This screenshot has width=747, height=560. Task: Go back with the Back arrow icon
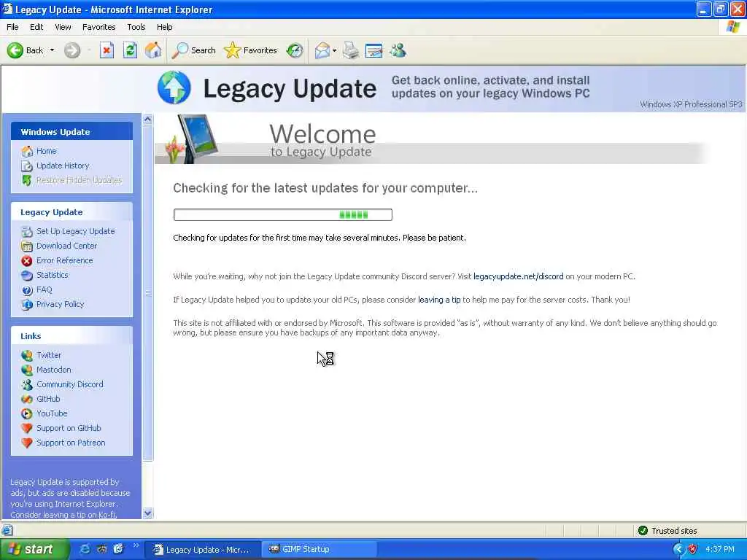(15, 50)
